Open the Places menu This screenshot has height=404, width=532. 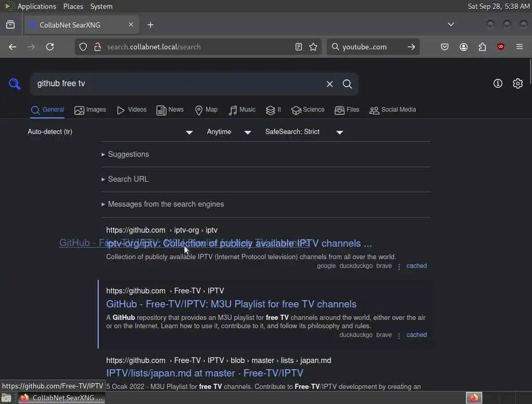tap(73, 6)
